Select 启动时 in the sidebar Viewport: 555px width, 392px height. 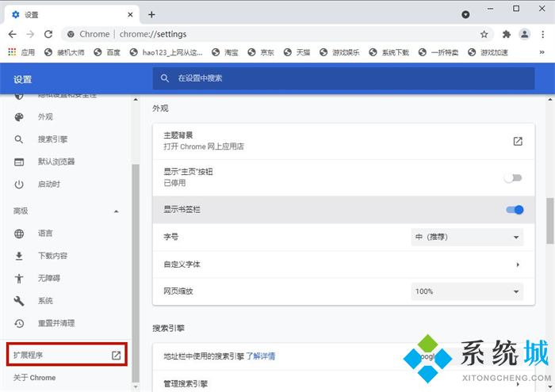click(x=49, y=185)
